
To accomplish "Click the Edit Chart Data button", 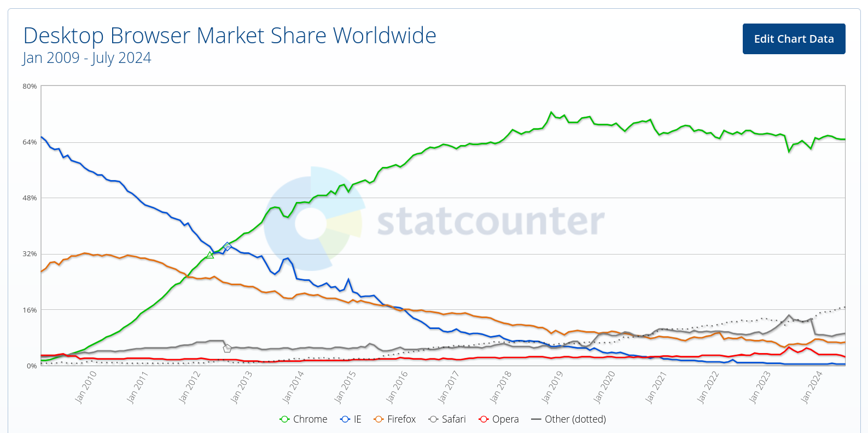I will tap(794, 39).
